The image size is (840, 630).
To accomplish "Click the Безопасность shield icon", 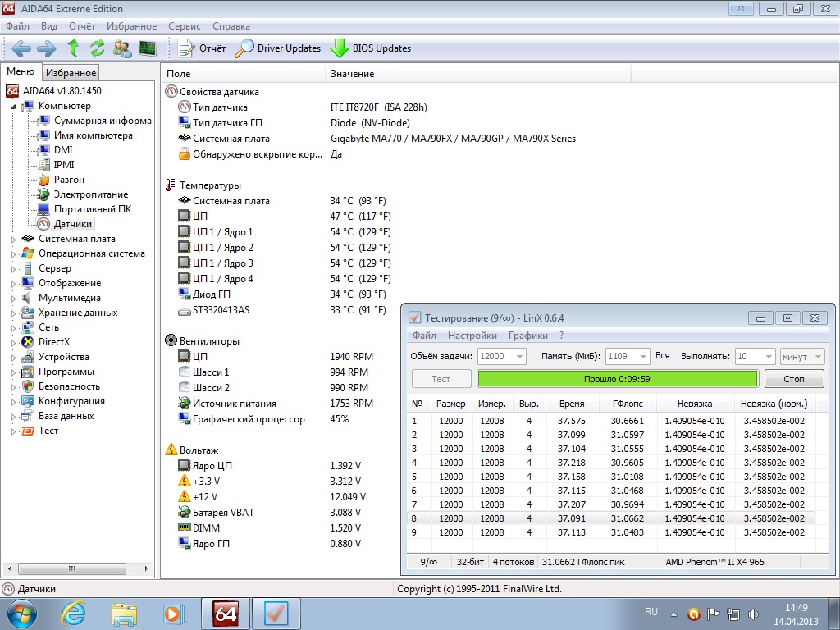I will click(28, 386).
